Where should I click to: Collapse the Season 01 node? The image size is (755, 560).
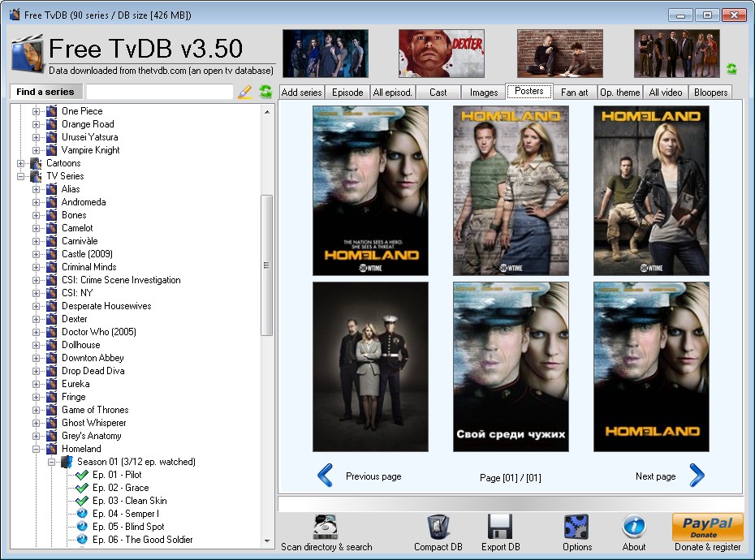pos(51,463)
